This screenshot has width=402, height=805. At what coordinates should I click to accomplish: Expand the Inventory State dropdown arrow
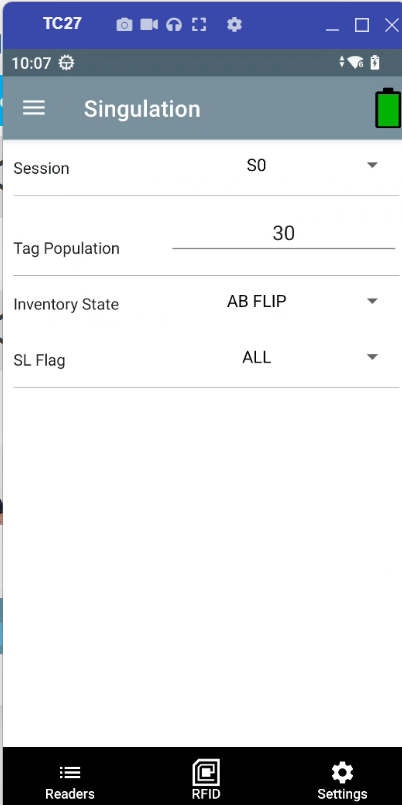(372, 301)
